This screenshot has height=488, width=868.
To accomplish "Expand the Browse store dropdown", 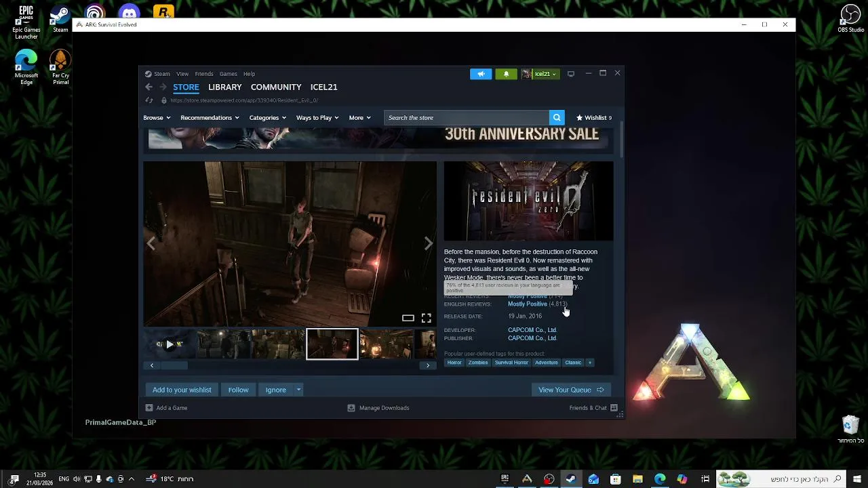I will [x=156, y=118].
